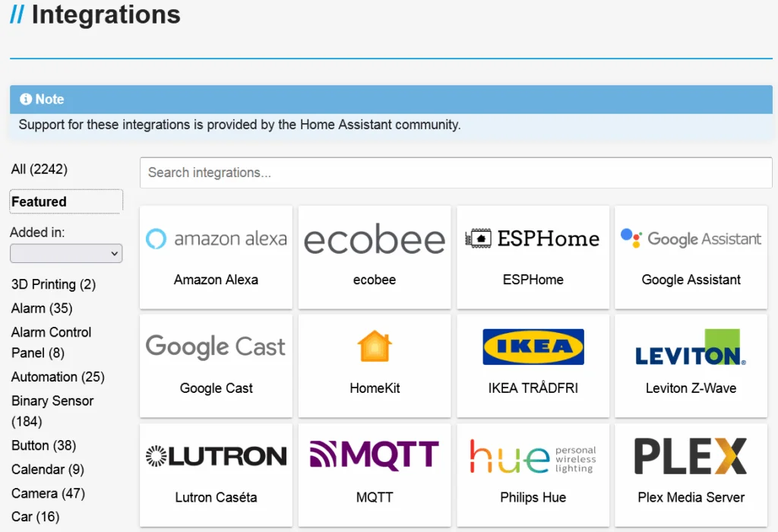Filter by Binary Sensor category

pos(52,411)
